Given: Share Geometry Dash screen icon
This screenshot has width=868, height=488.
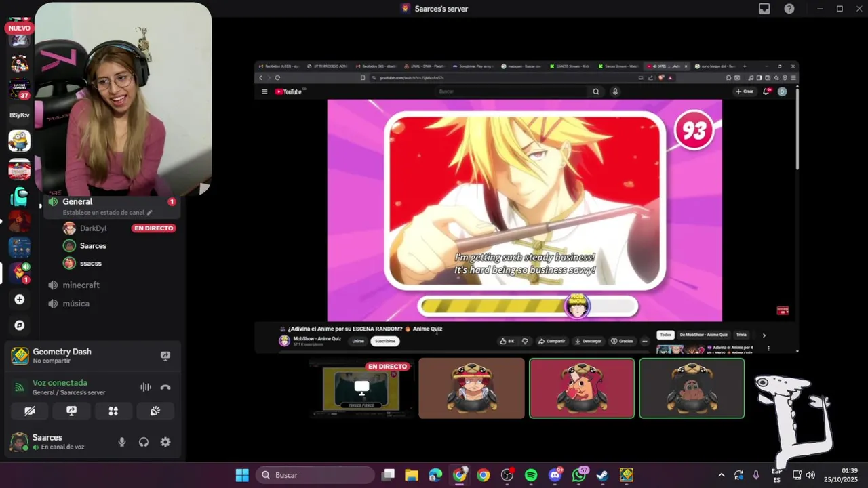Looking at the screenshot, I should 165,356.
